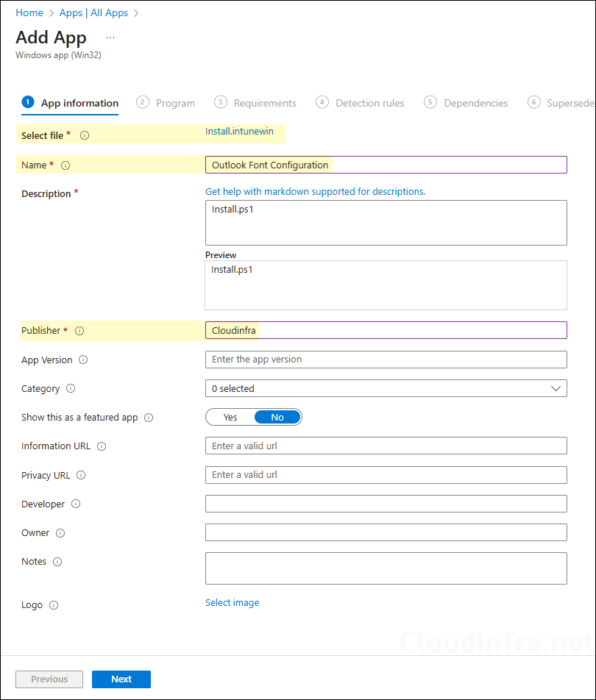Open the Detection rules step
This screenshot has width=596, height=700.
click(x=369, y=103)
